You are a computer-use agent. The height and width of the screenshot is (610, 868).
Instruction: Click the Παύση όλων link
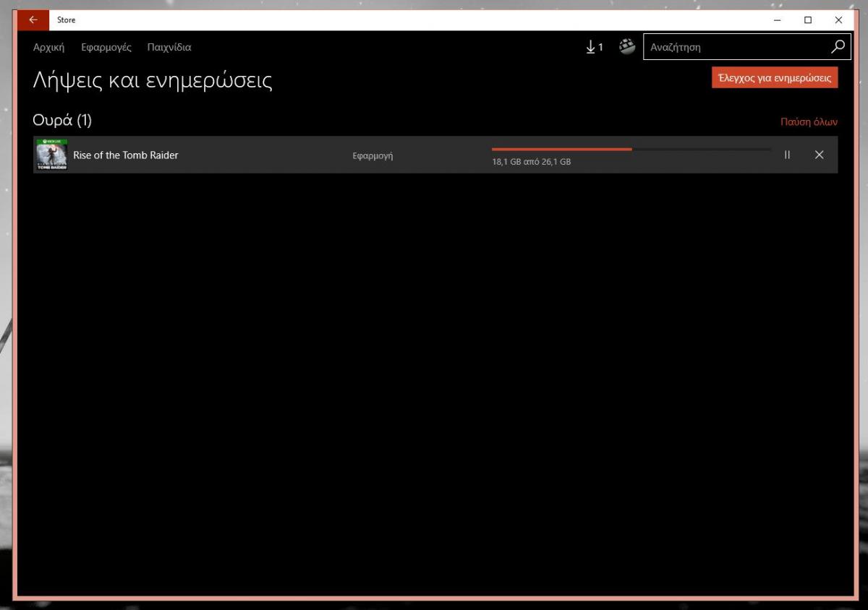pos(809,122)
